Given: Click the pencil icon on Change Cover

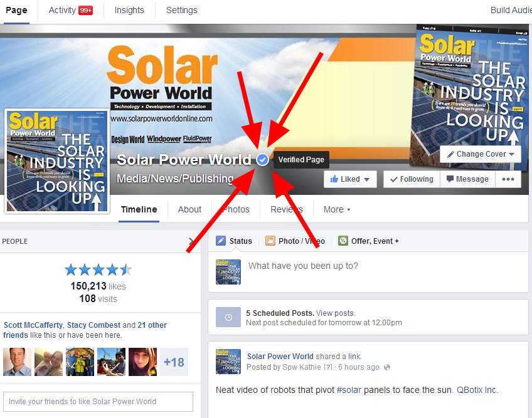Looking at the screenshot, I should (x=450, y=154).
